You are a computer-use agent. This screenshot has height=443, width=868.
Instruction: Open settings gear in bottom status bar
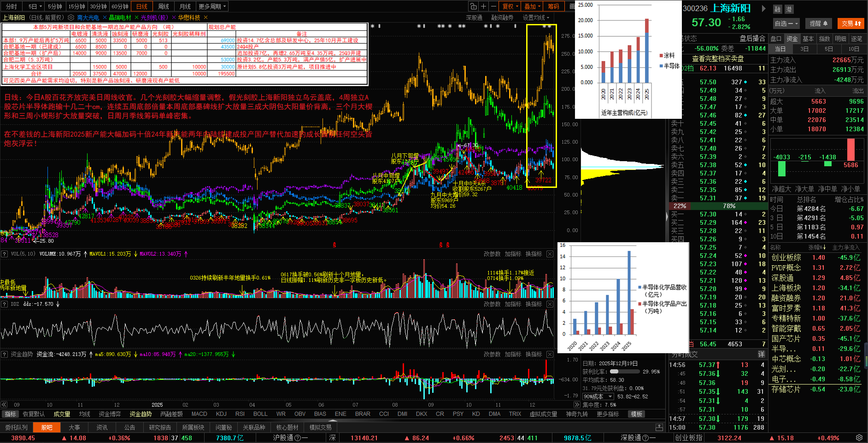point(859,438)
